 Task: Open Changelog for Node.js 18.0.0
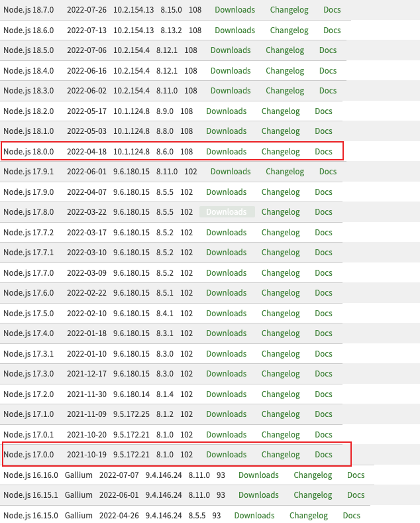pos(280,152)
